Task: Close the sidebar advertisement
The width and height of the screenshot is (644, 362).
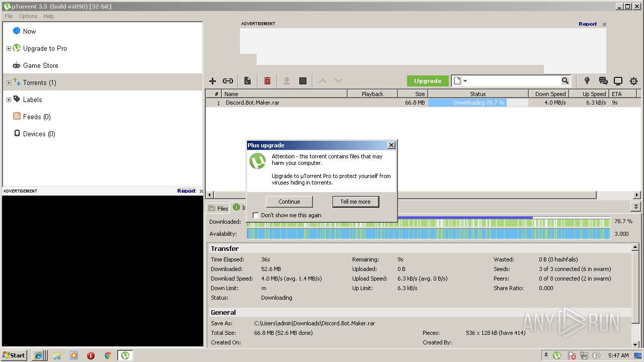Action: (x=201, y=191)
